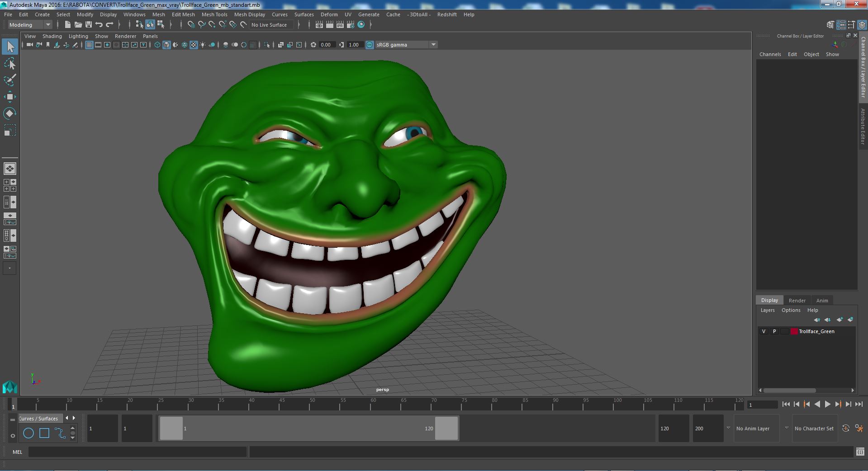Open Layers menu in Layer Editor

click(768, 310)
